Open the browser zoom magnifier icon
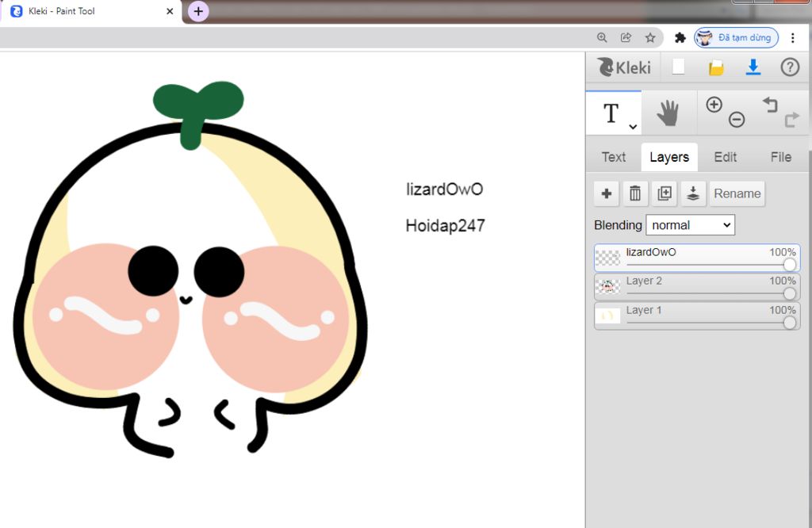 tap(602, 37)
